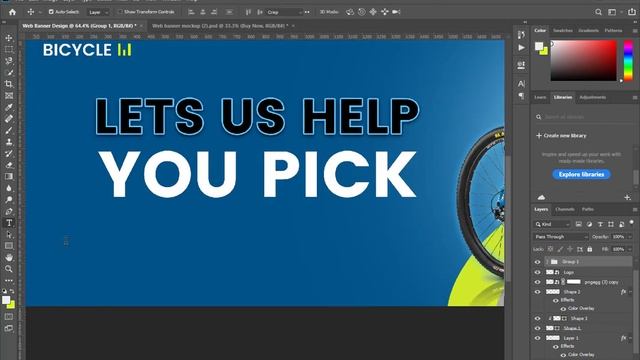Select the Brush tool
The height and width of the screenshot is (360, 640).
point(9,131)
